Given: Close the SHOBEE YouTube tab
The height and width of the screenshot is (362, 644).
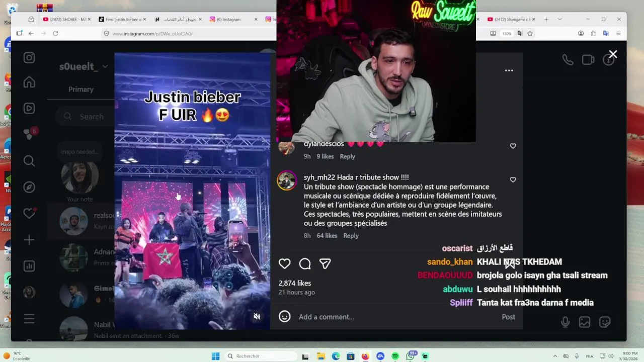Looking at the screenshot, I should 89,19.
